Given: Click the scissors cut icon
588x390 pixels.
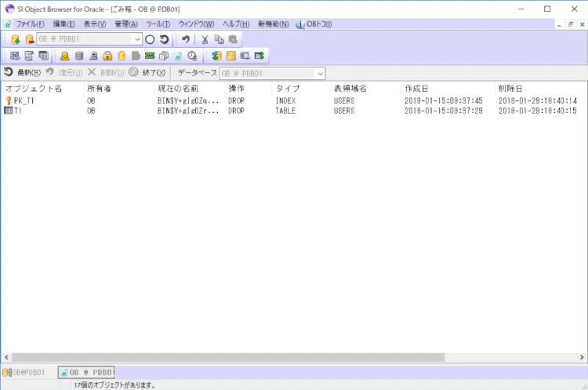Looking at the screenshot, I should click(x=205, y=39).
